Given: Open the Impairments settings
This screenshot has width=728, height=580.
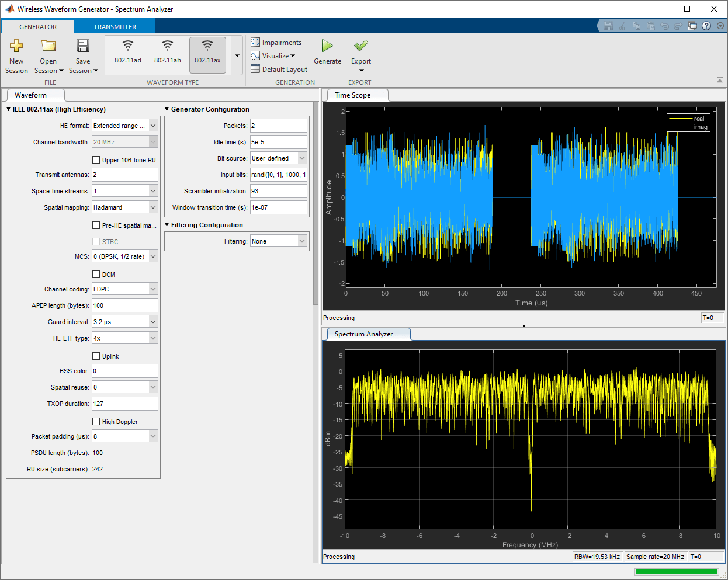Looking at the screenshot, I should point(276,42).
